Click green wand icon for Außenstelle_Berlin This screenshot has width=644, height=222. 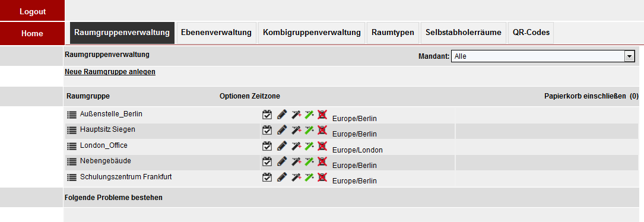coord(309,115)
